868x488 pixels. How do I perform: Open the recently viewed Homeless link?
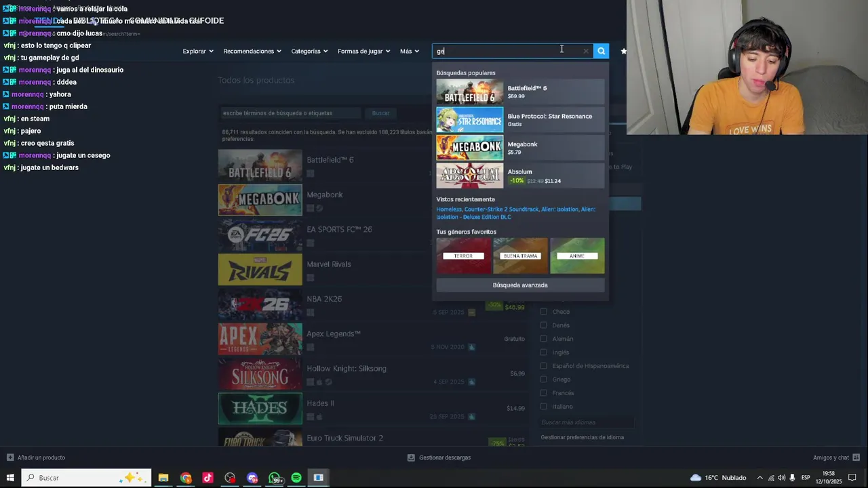tap(449, 209)
